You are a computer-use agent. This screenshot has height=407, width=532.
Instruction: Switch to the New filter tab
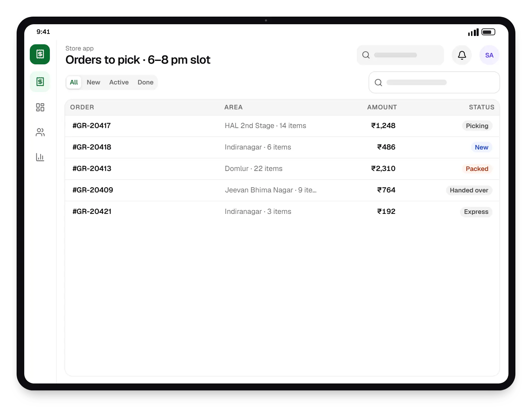coord(94,82)
